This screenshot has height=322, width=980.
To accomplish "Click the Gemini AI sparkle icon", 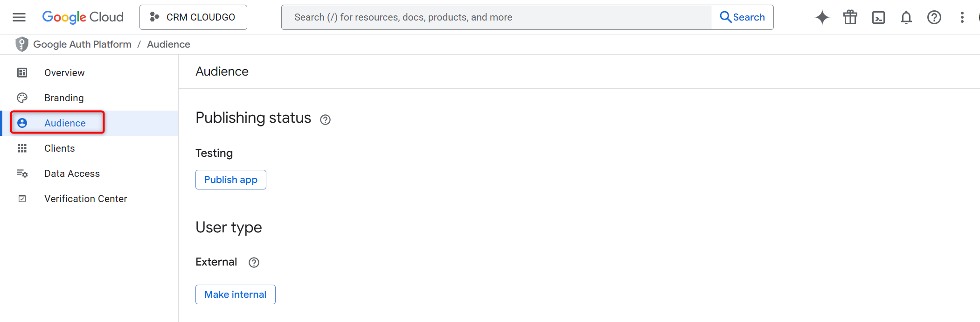I will pos(822,17).
